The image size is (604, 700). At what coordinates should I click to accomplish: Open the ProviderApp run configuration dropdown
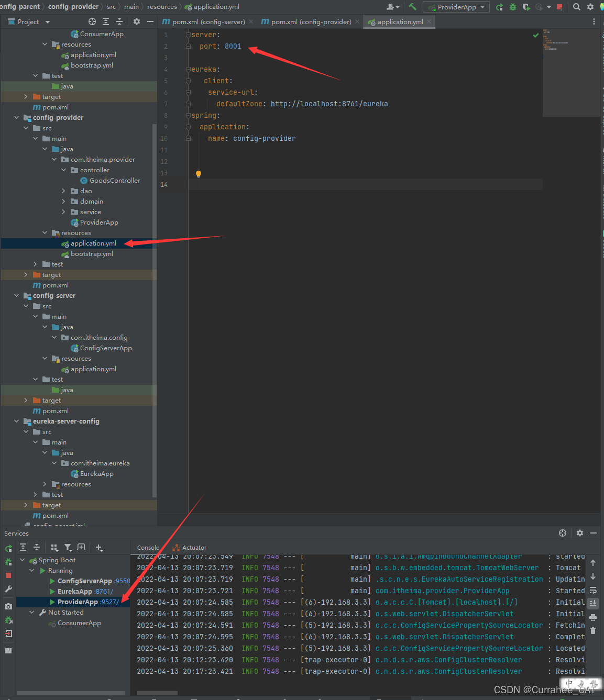[x=457, y=7]
